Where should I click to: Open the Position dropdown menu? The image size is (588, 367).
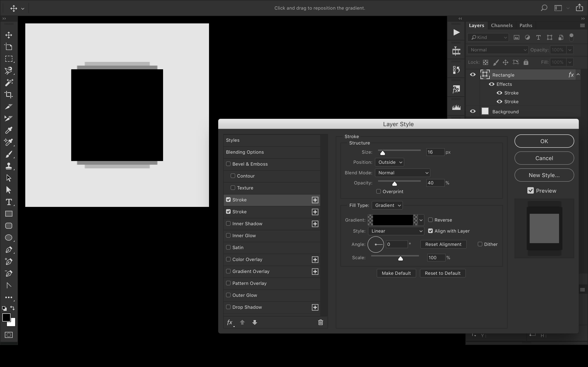[x=389, y=162]
